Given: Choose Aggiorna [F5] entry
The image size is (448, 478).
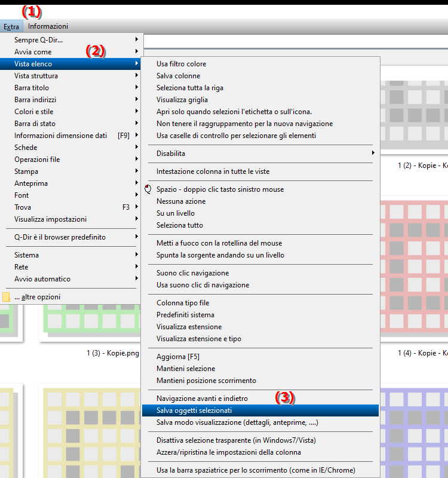Looking at the screenshot, I should coord(260,357).
